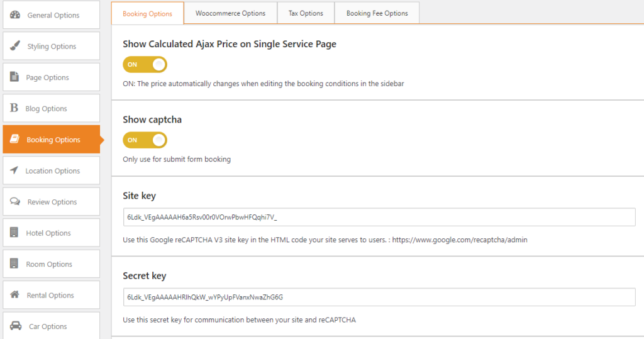Click the Review Options speech bubbles icon
Image resolution: width=644 pixels, height=339 pixels.
15,202
